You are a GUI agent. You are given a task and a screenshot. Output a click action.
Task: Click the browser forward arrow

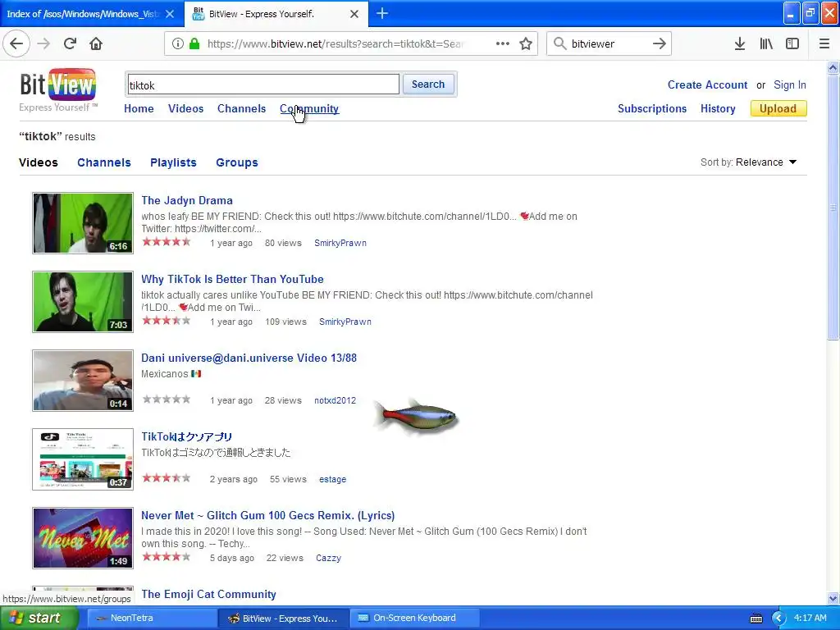pos(44,43)
